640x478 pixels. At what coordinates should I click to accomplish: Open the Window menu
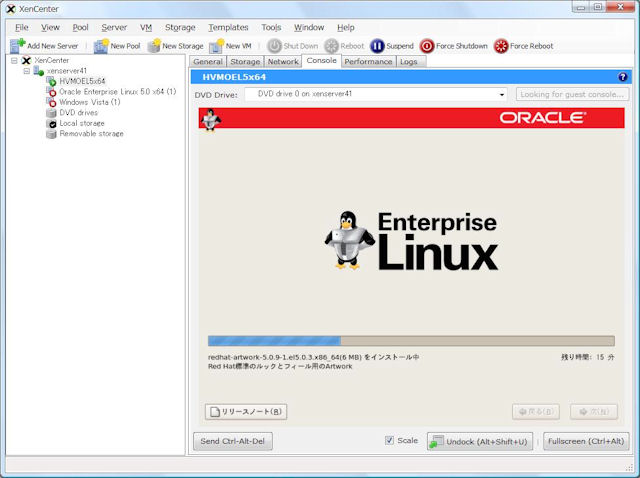pyautogui.click(x=309, y=27)
